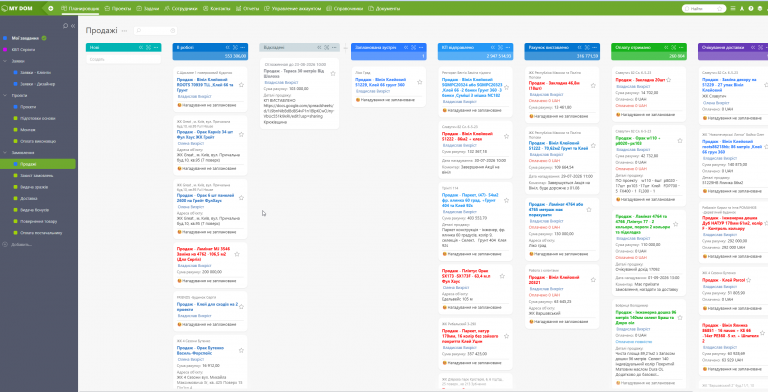The width and height of the screenshot is (768, 392).
Task: Open Контакты in top menu
Action: click(x=216, y=8)
